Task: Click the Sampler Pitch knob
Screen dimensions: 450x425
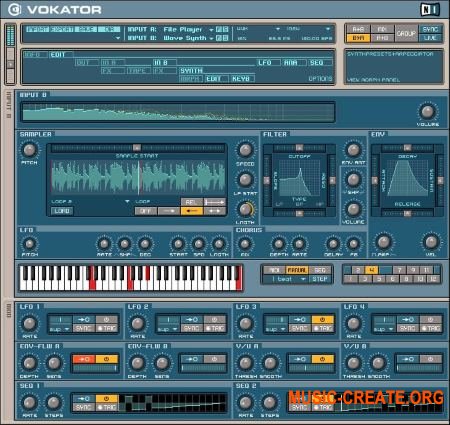Action: (29, 150)
